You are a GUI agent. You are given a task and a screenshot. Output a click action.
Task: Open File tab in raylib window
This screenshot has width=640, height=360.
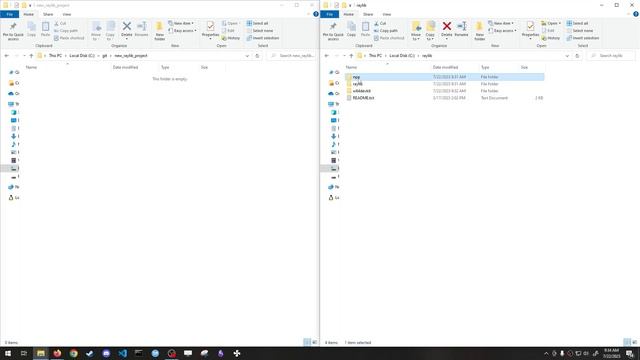point(329,14)
